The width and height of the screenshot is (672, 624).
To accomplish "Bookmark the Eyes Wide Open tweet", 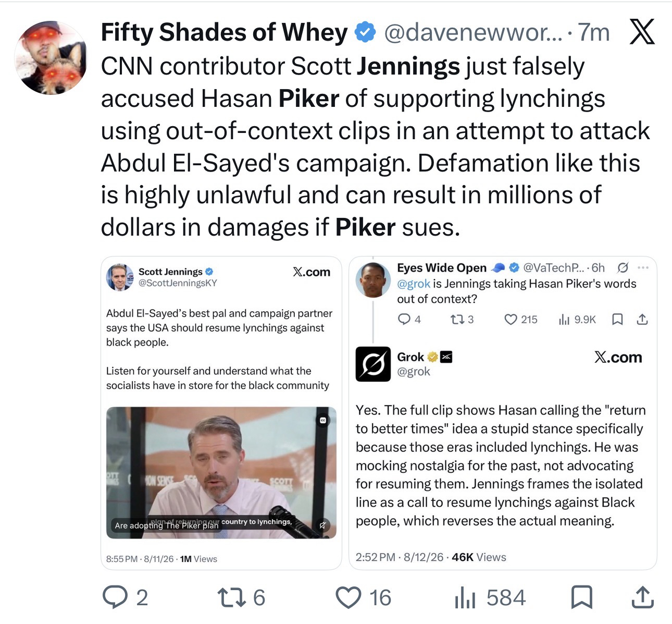I will (x=617, y=319).
